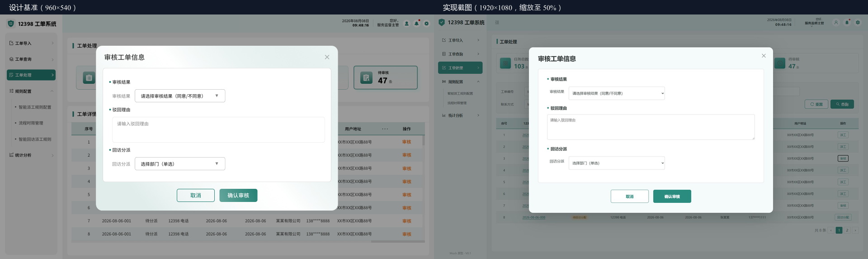Image resolution: width=868 pixels, height=259 pixels.
Task: Click the 统计分析 chart icon in the implementation sidebar
Action: tap(444, 115)
